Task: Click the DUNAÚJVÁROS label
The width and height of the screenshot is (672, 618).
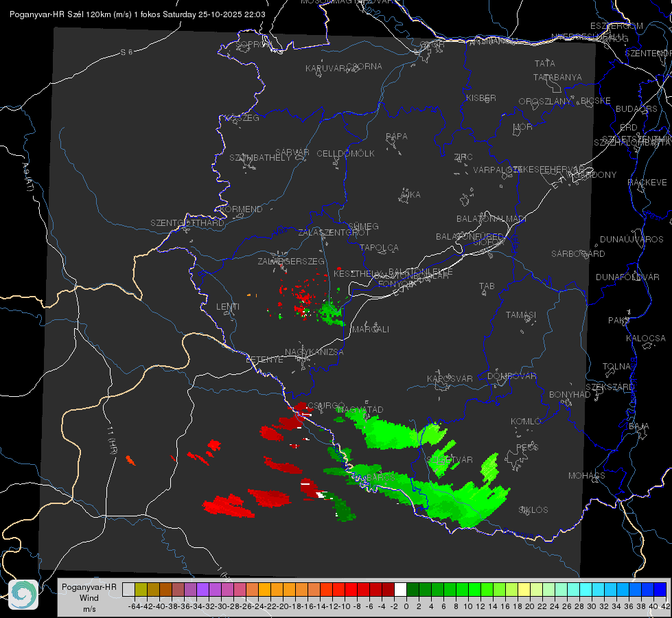Action: point(632,240)
